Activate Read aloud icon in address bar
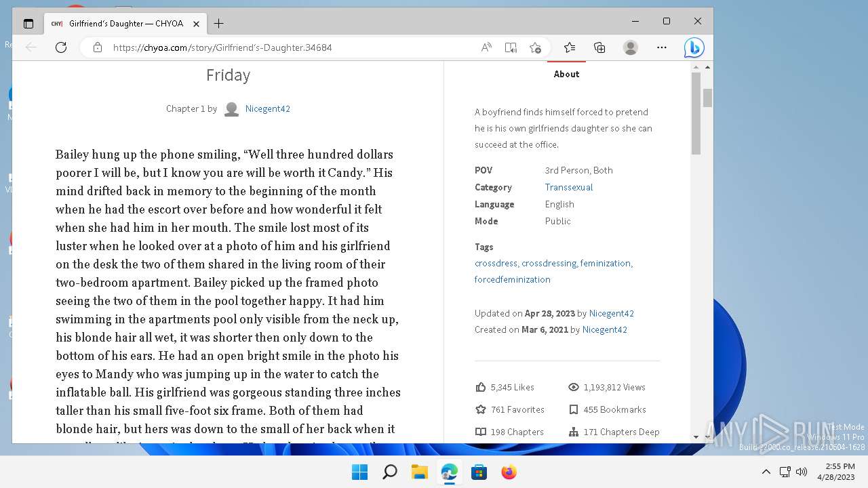 (x=486, y=47)
